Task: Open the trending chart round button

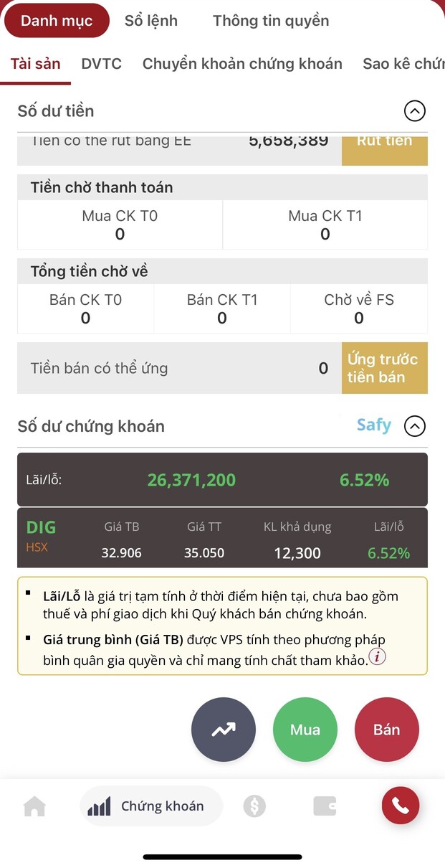Action: tap(223, 730)
